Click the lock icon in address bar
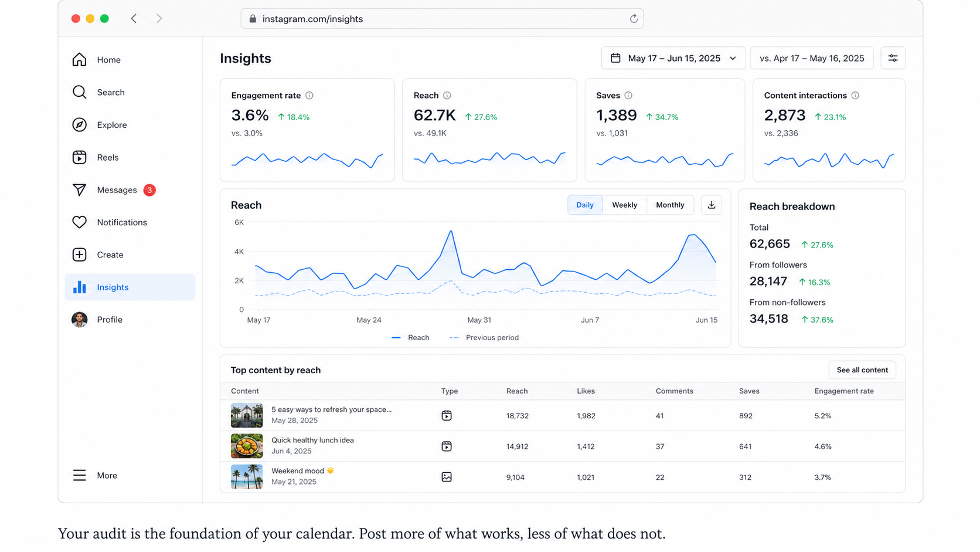The width and height of the screenshot is (980, 552). 253,19
